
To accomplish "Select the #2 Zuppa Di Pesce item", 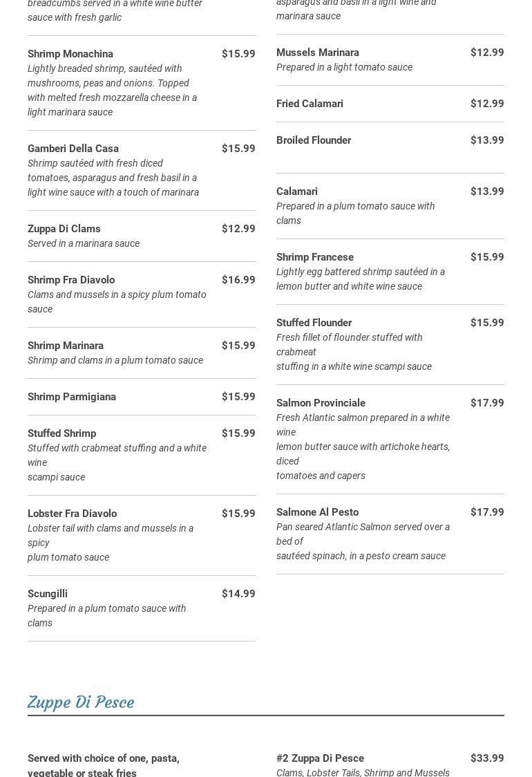I will [x=320, y=758].
